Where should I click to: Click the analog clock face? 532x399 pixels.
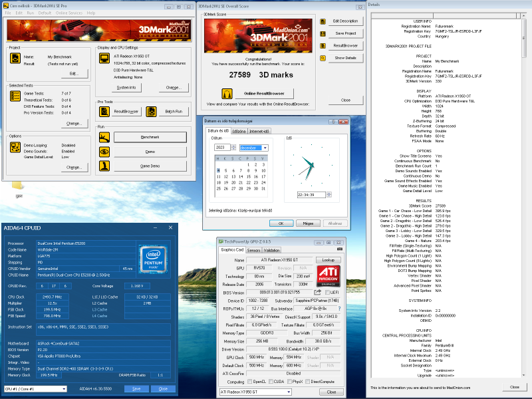click(x=311, y=166)
